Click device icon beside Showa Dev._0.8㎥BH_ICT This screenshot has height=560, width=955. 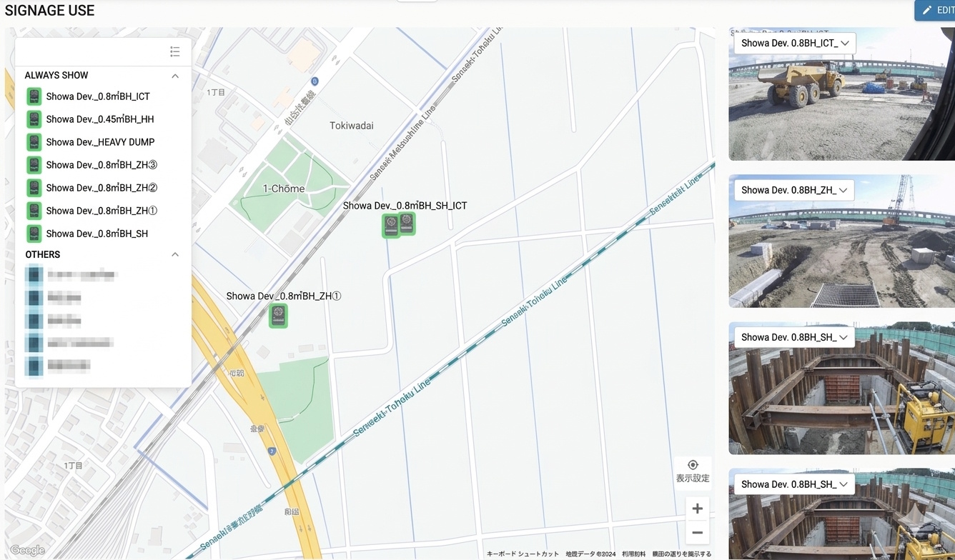tap(34, 96)
